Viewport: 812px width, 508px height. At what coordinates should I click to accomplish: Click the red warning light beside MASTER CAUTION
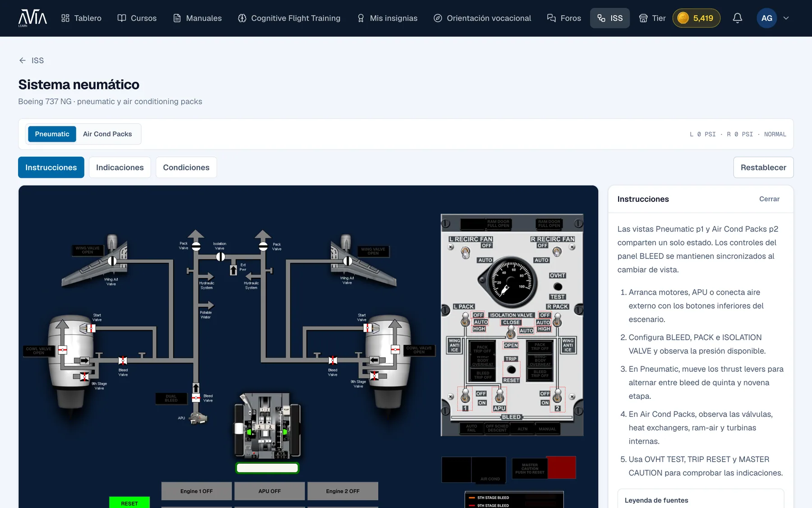[x=561, y=467]
